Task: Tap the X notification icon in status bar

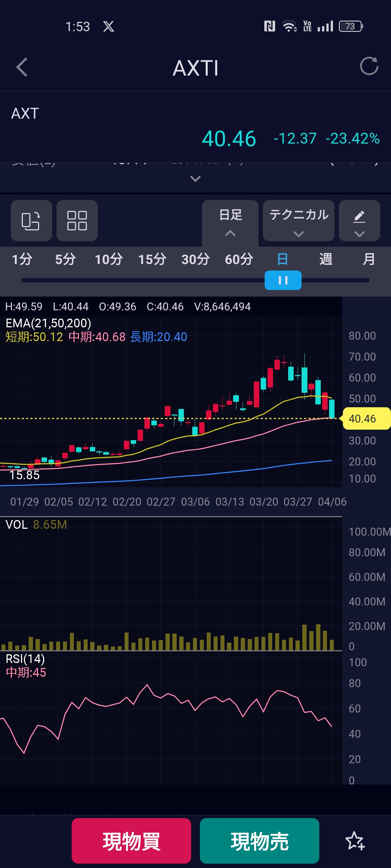Action: [x=109, y=26]
